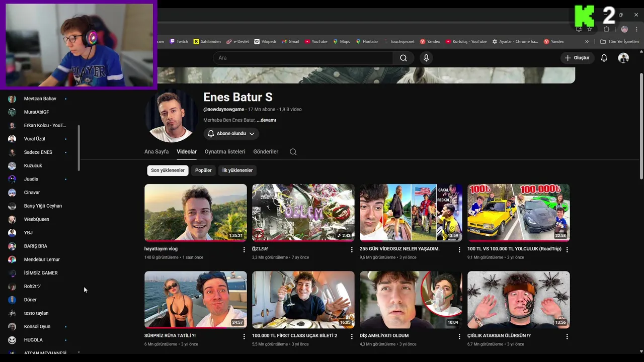
Task: Sort videos by İlk yüklenenler chip
Action: 237,170
